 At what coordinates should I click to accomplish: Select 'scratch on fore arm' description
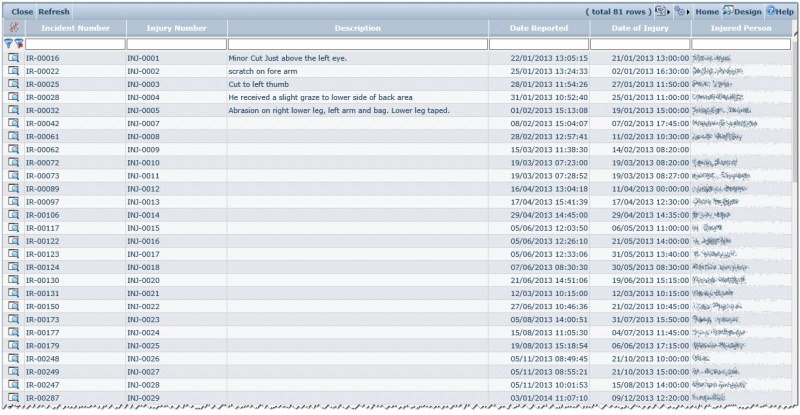click(263, 71)
